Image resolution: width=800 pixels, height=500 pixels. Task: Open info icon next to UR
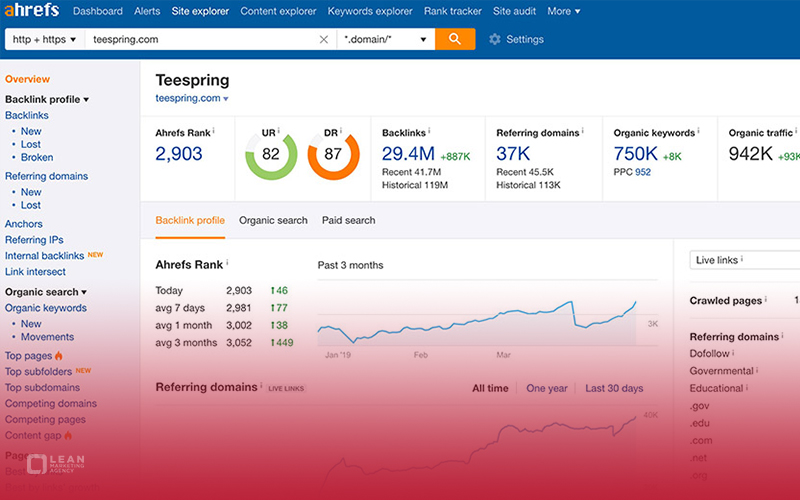[279, 131]
